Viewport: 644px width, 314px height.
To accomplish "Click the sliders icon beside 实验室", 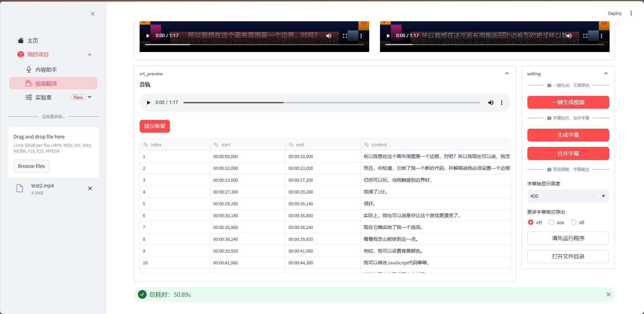I will 29,97.
